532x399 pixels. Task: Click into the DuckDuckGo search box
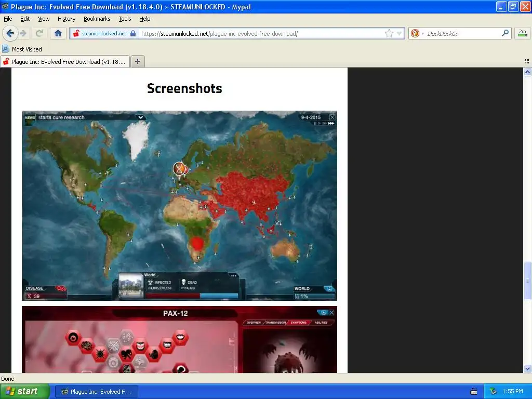pyautogui.click(x=463, y=33)
